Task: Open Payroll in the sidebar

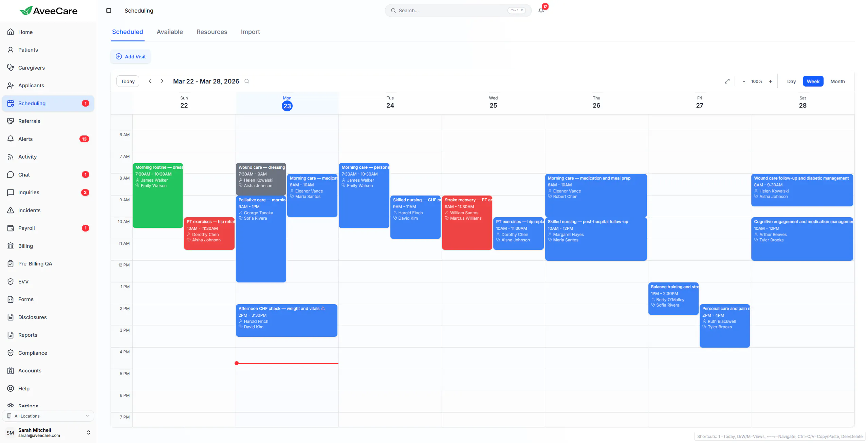Action: coord(48,228)
